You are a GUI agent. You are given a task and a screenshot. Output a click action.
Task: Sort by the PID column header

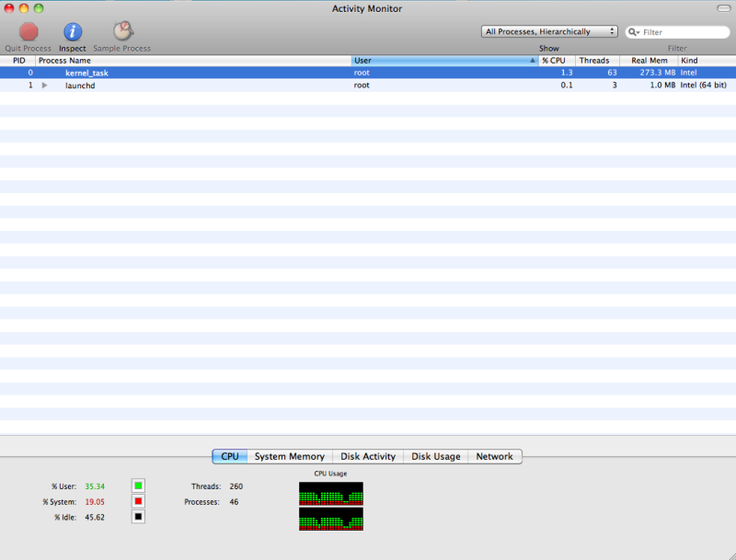pos(17,61)
